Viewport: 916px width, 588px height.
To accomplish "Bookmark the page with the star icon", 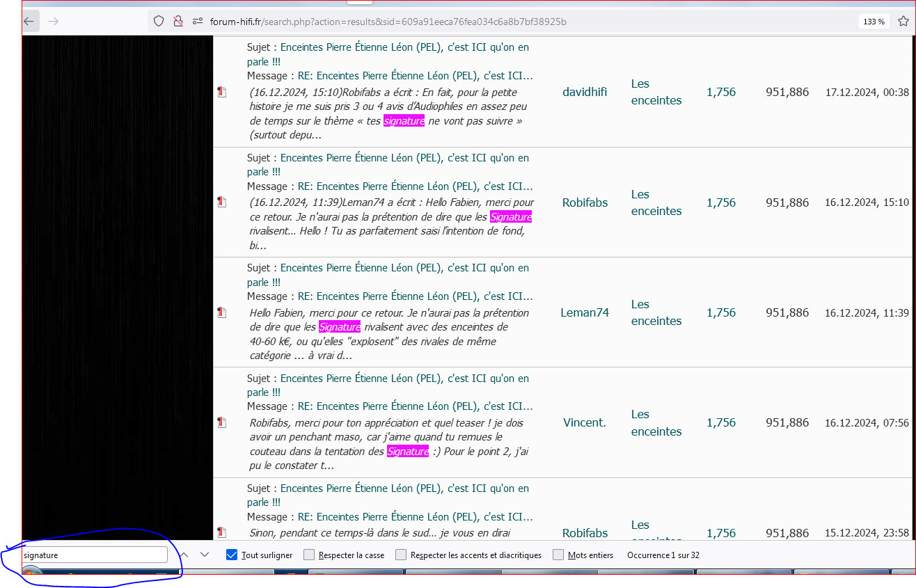I will (x=903, y=22).
